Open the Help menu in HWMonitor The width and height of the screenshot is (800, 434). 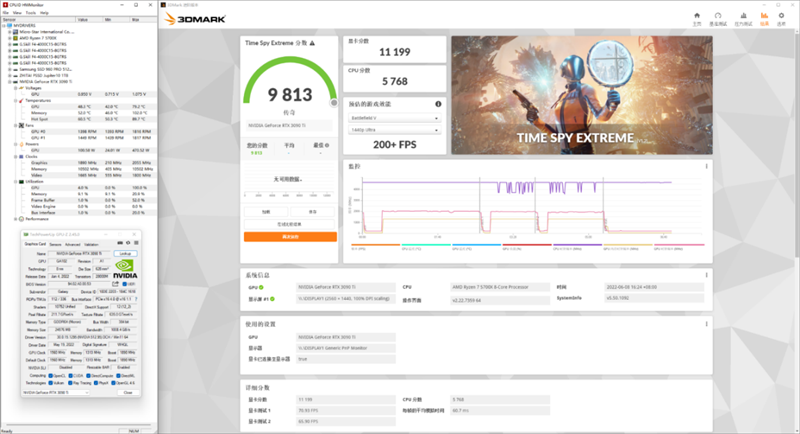[44, 12]
